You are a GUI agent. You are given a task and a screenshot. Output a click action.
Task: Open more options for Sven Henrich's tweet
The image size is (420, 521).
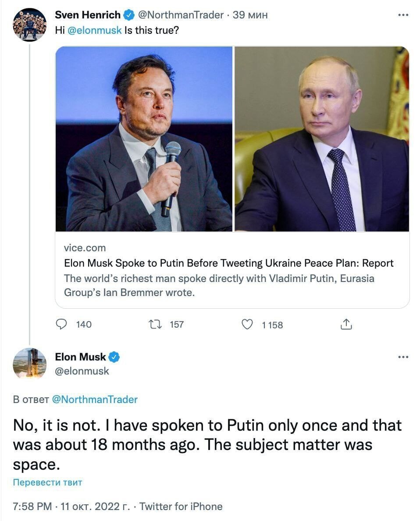click(x=403, y=15)
